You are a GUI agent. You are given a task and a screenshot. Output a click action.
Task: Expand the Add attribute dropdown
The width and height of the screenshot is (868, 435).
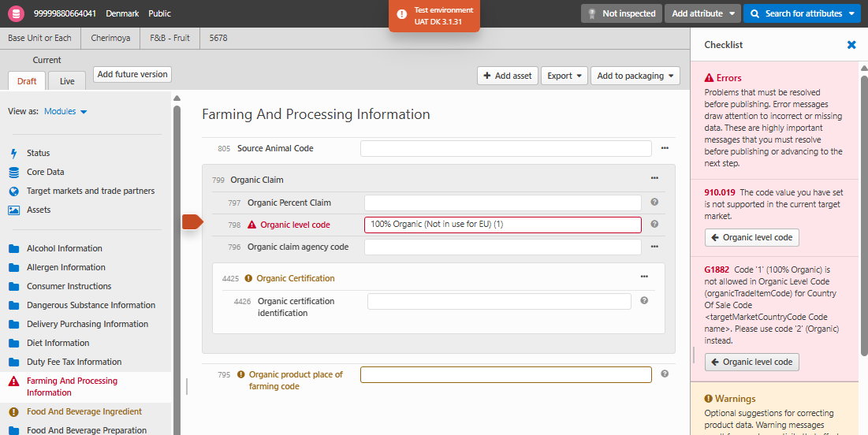(702, 13)
